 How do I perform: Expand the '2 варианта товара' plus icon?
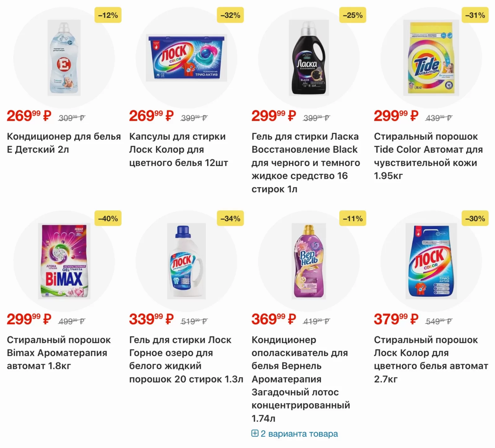pyautogui.click(x=255, y=433)
